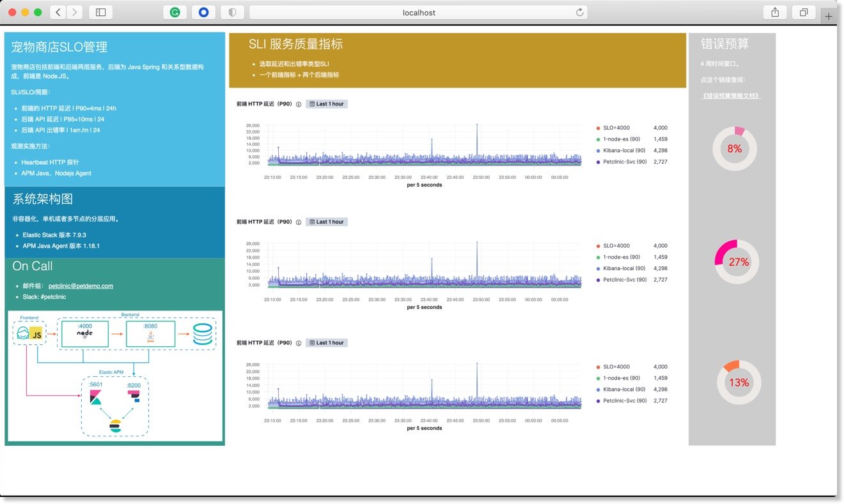Click the orange SLO=4000 dot in third legend
The image size is (844, 504).
click(x=598, y=367)
